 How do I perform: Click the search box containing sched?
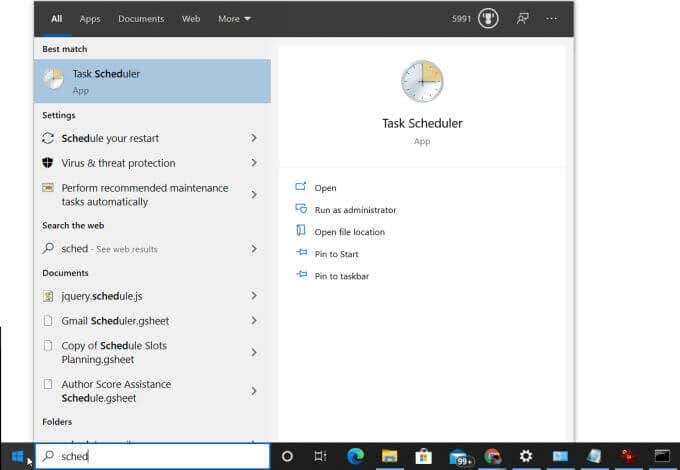[152, 456]
